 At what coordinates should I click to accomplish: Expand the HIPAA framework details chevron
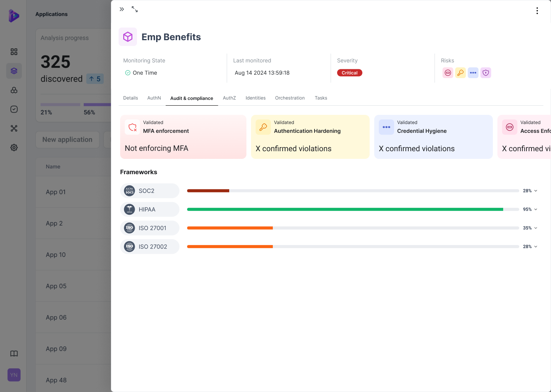(x=536, y=209)
